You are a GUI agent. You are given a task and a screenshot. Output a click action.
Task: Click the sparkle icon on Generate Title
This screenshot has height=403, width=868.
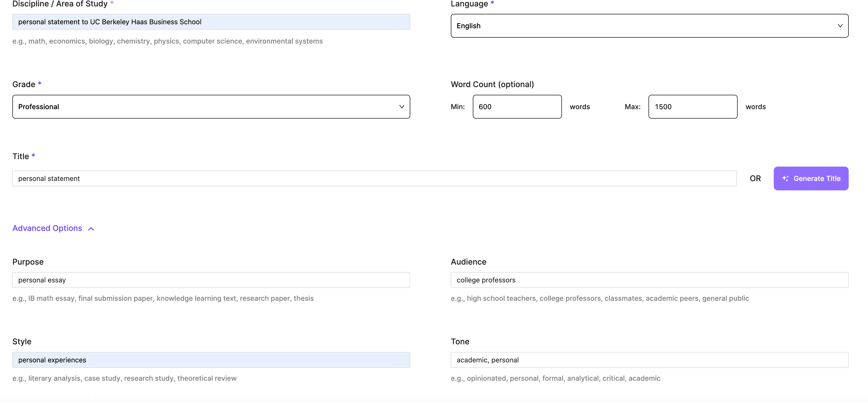(785, 178)
